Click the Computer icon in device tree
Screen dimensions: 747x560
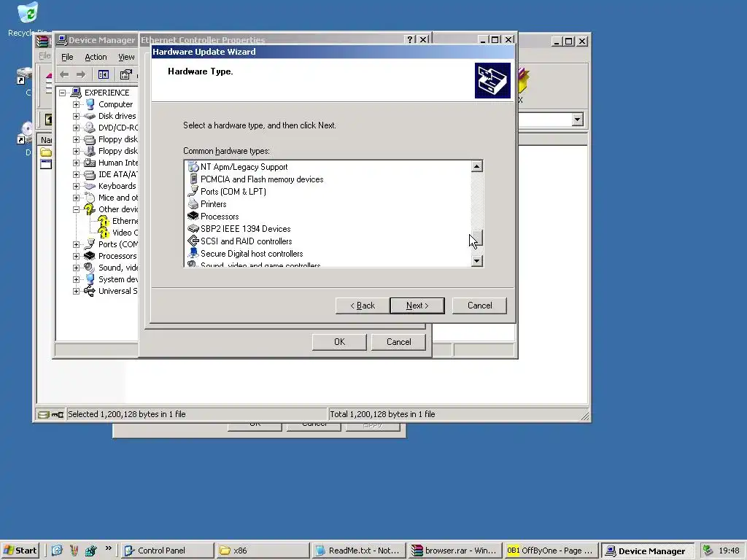pyautogui.click(x=90, y=104)
